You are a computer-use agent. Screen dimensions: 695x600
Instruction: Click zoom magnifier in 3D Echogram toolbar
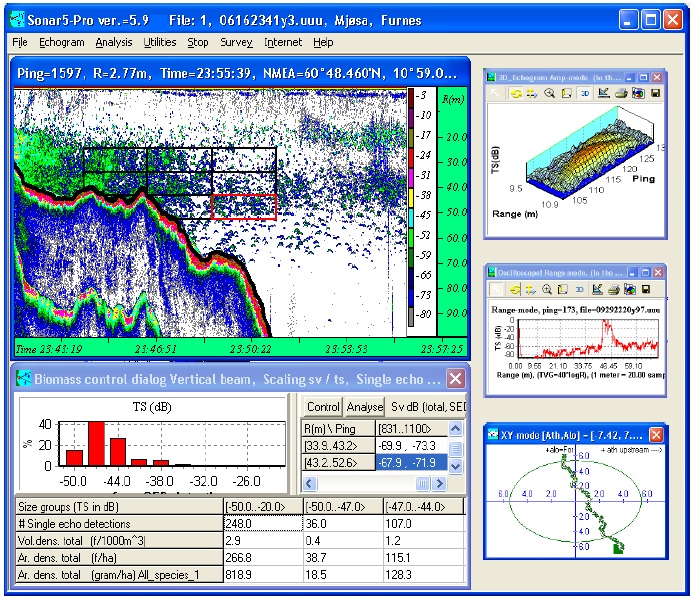550,94
